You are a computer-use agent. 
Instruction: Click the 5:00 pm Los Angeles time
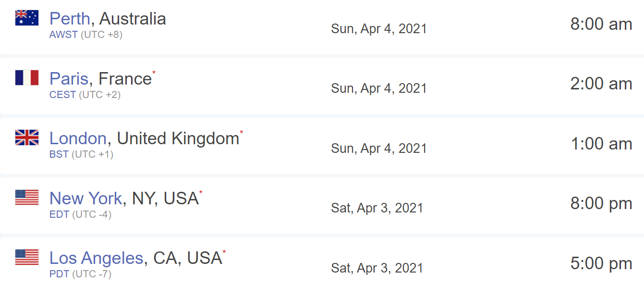pos(601,263)
